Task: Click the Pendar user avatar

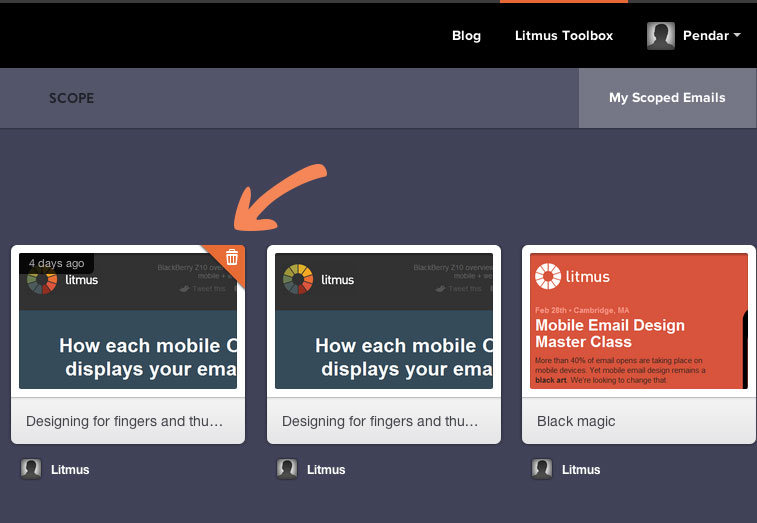Action: 660,36
